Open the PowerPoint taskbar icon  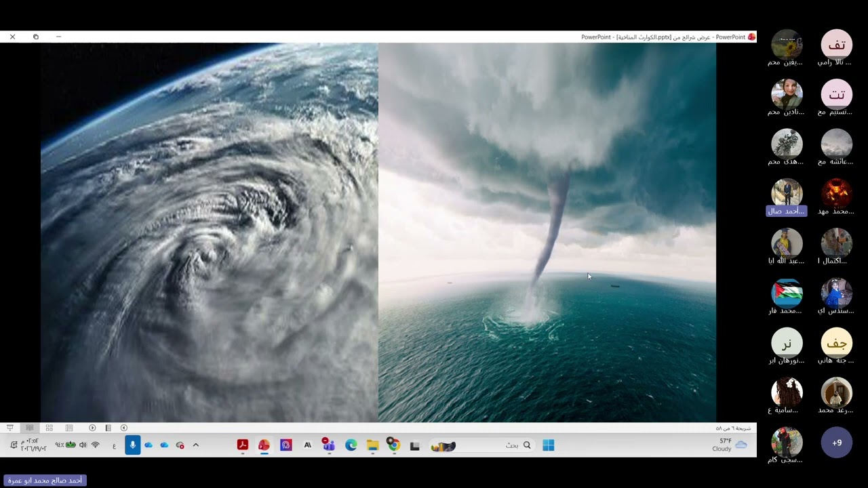(264, 445)
